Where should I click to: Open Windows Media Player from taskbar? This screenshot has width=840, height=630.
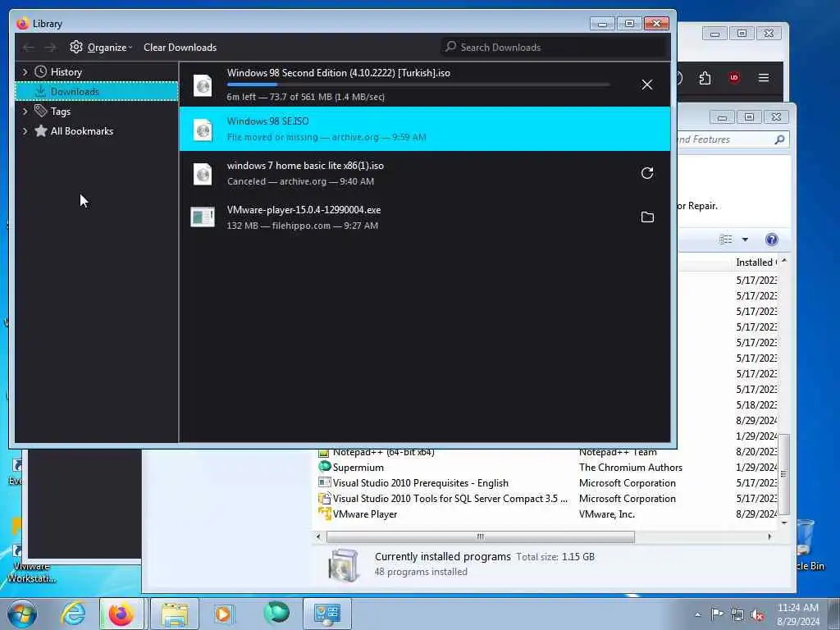click(223, 614)
